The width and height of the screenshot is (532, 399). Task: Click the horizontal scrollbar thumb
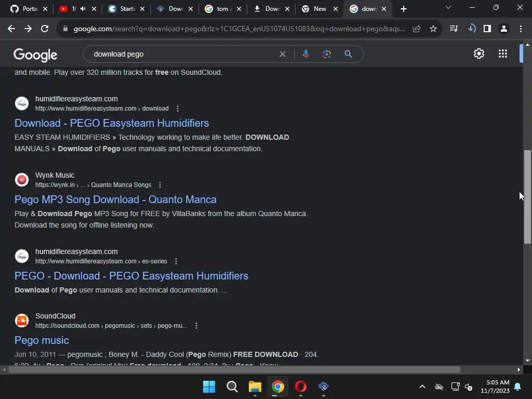[x=234, y=370]
